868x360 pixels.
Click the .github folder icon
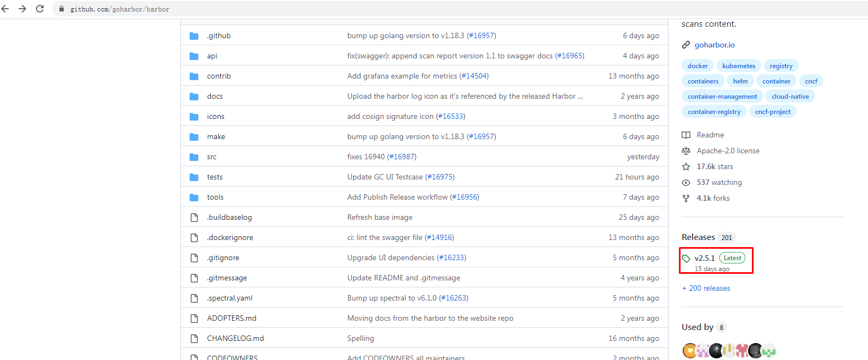[x=194, y=36]
